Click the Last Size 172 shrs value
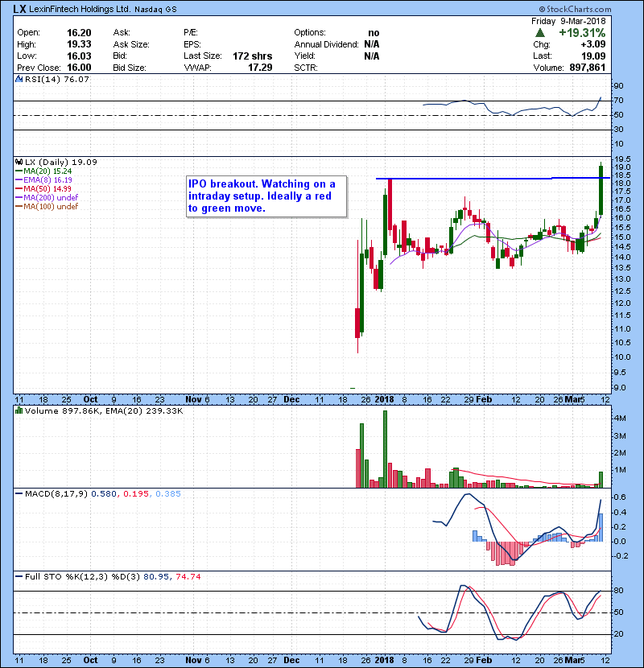This screenshot has width=644, height=668. (x=252, y=56)
